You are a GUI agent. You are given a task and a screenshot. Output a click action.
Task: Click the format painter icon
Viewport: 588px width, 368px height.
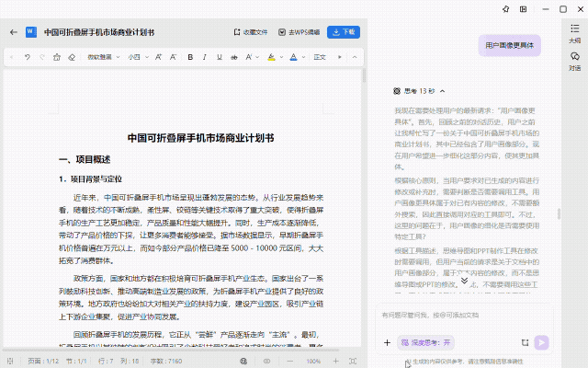tap(57, 57)
